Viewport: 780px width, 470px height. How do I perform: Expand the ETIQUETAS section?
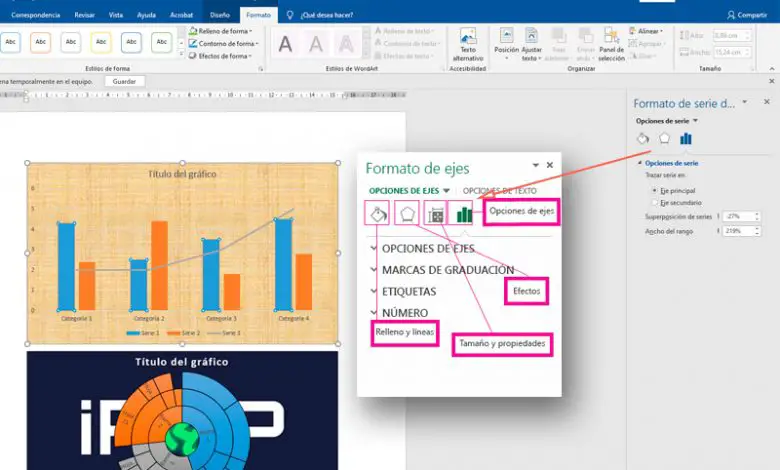pyautogui.click(x=403, y=291)
